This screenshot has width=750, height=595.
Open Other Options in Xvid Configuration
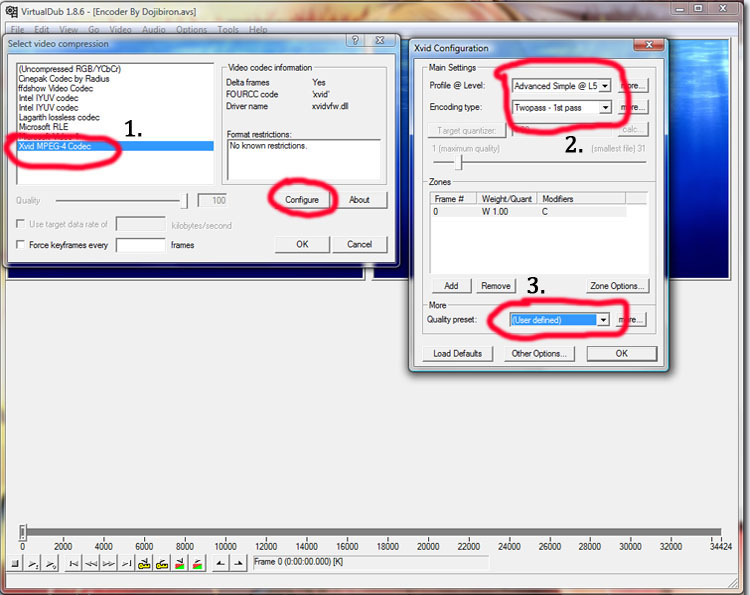pos(539,353)
